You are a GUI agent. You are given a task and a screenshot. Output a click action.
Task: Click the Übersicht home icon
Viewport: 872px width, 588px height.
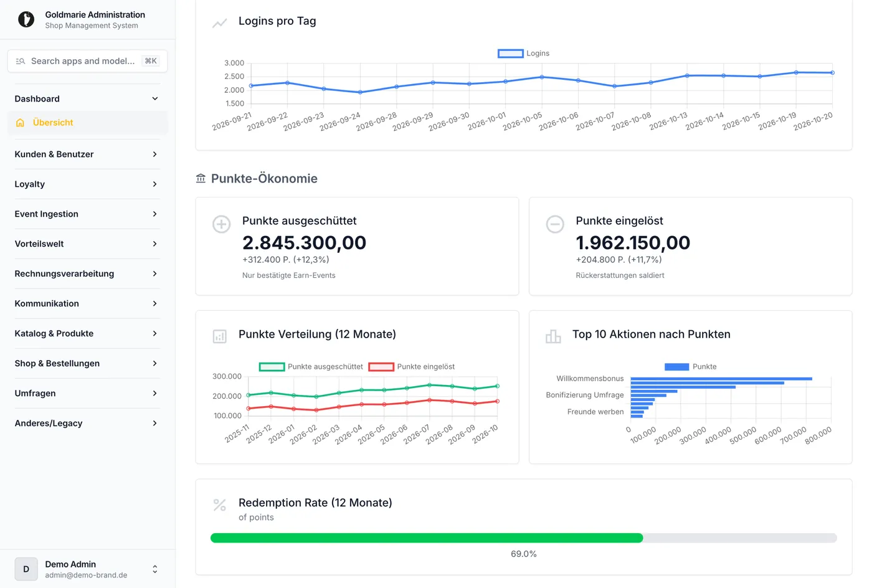(x=21, y=123)
